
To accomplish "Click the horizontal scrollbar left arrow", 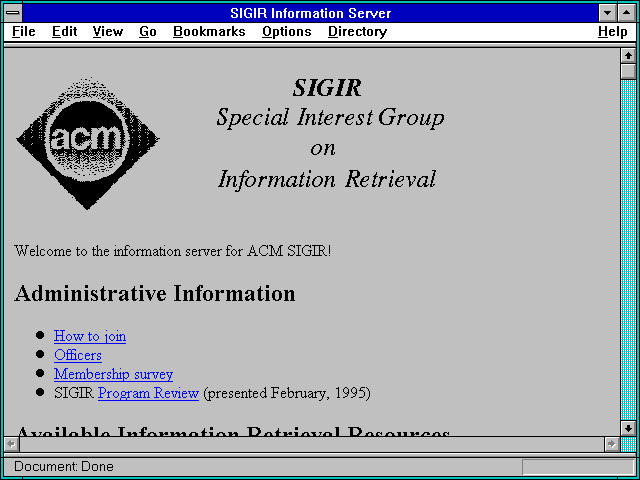I will point(11,444).
